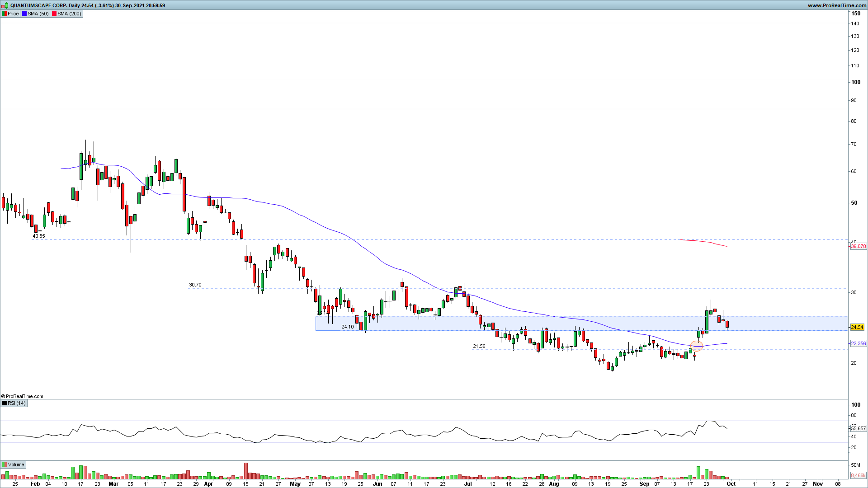
Task: Click the orange circle marker on chart
Action: coord(697,346)
